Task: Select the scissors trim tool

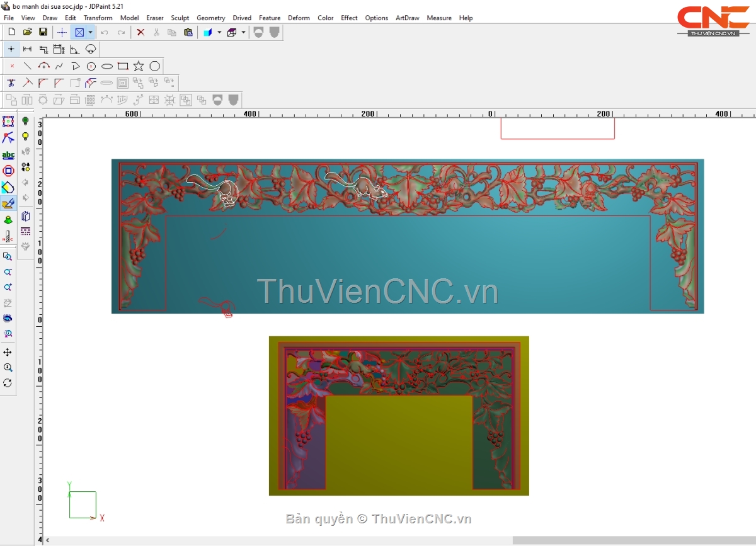Action: pyautogui.click(x=11, y=82)
